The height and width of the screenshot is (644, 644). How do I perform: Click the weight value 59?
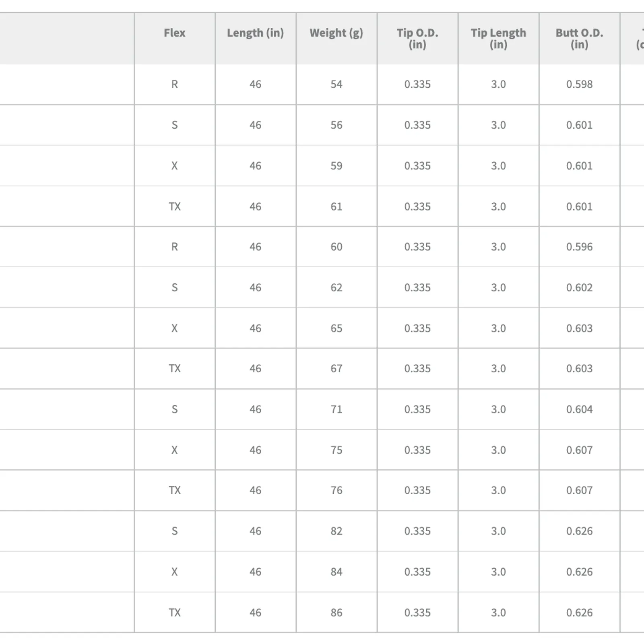[x=336, y=166]
